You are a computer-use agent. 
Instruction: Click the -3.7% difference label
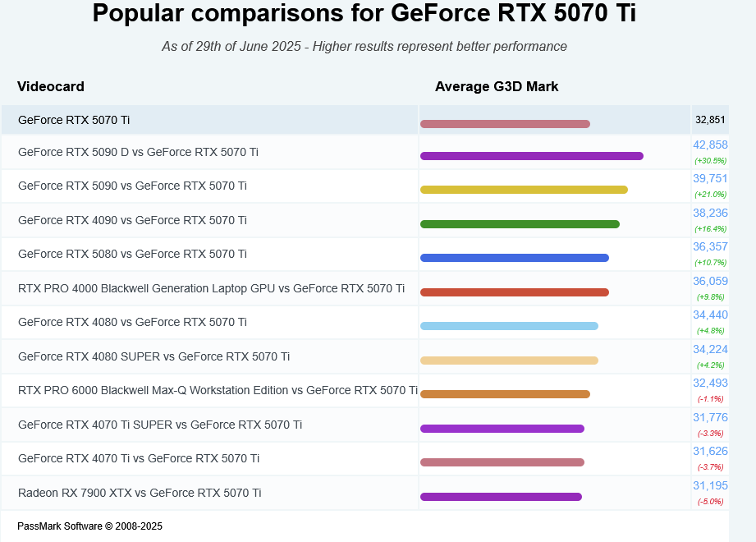710,467
